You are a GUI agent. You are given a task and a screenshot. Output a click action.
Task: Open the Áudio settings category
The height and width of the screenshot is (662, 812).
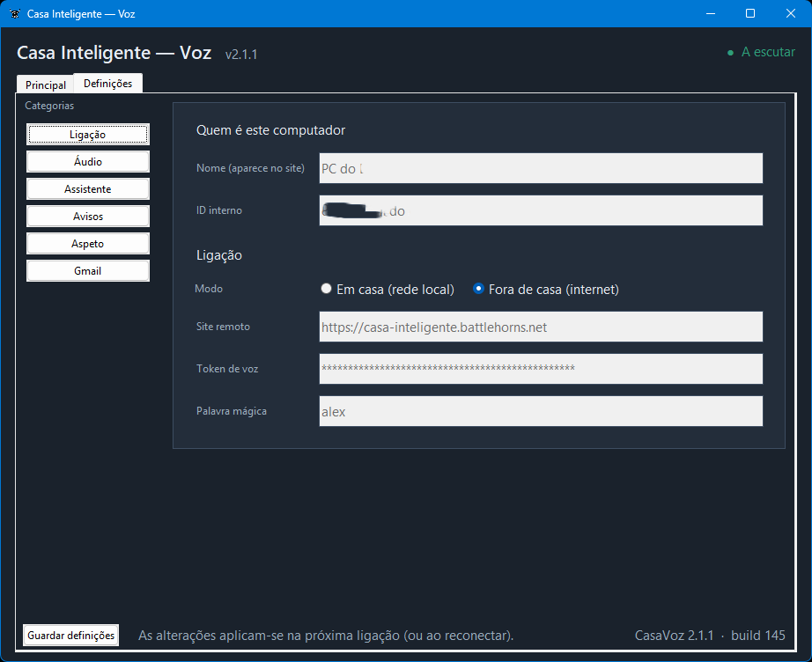tap(88, 161)
